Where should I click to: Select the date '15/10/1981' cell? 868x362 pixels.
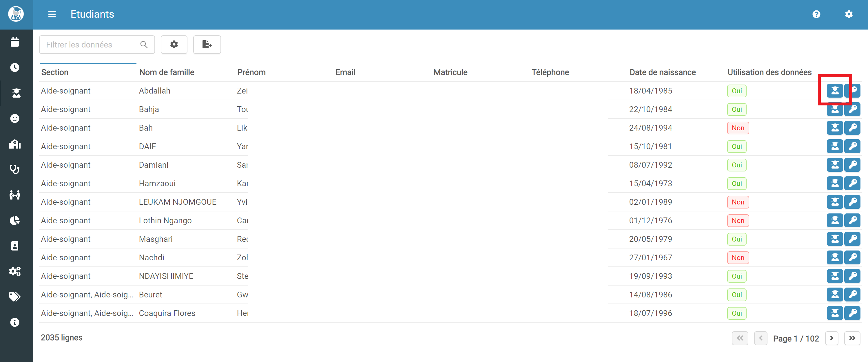[650, 146]
